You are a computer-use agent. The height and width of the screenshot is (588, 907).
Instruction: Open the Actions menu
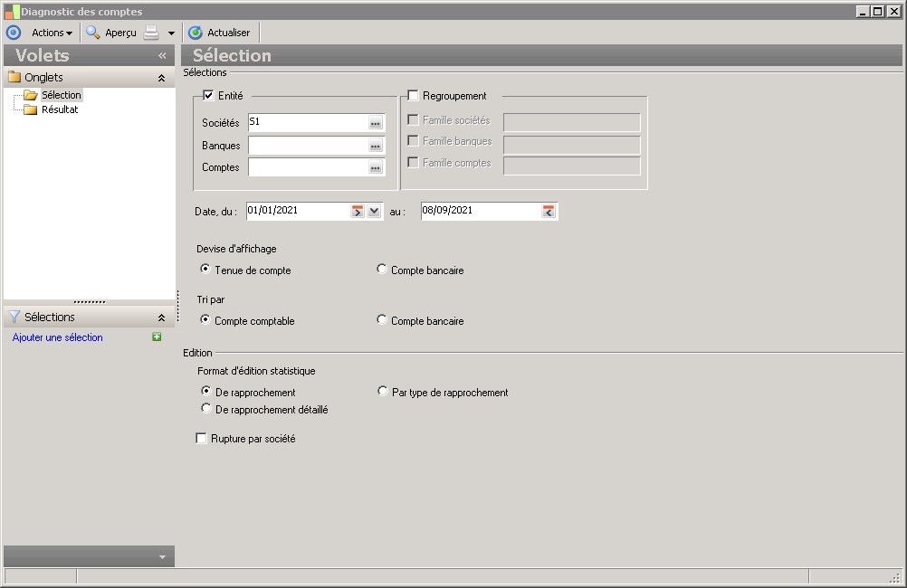[53, 33]
